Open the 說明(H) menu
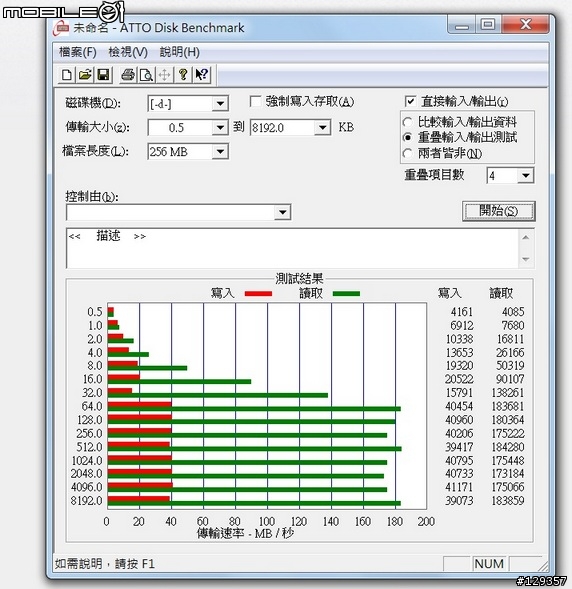The image size is (572, 589). 180,52
